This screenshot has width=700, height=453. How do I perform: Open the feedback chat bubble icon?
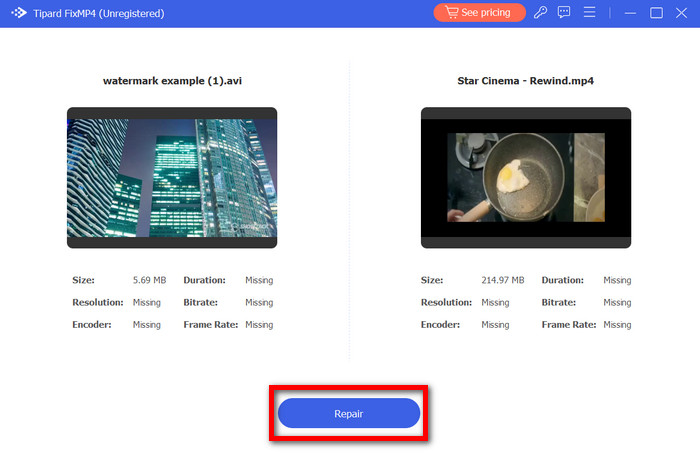pos(564,13)
